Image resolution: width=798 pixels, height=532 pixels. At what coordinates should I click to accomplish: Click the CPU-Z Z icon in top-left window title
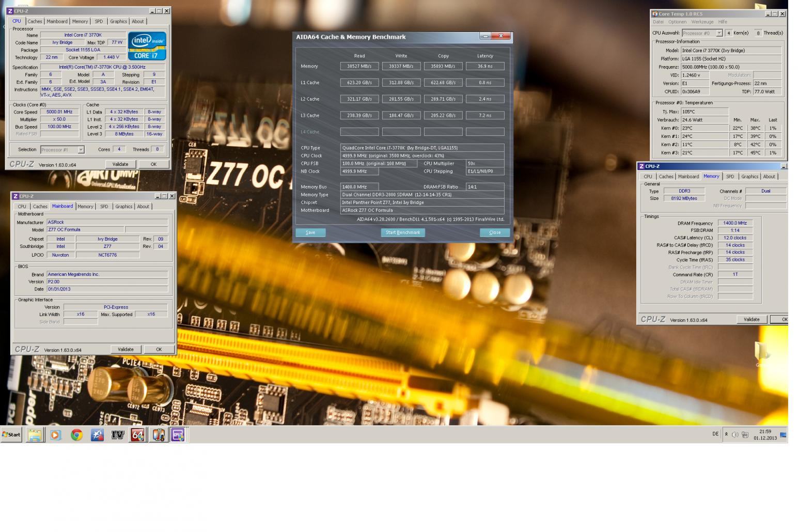point(10,11)
